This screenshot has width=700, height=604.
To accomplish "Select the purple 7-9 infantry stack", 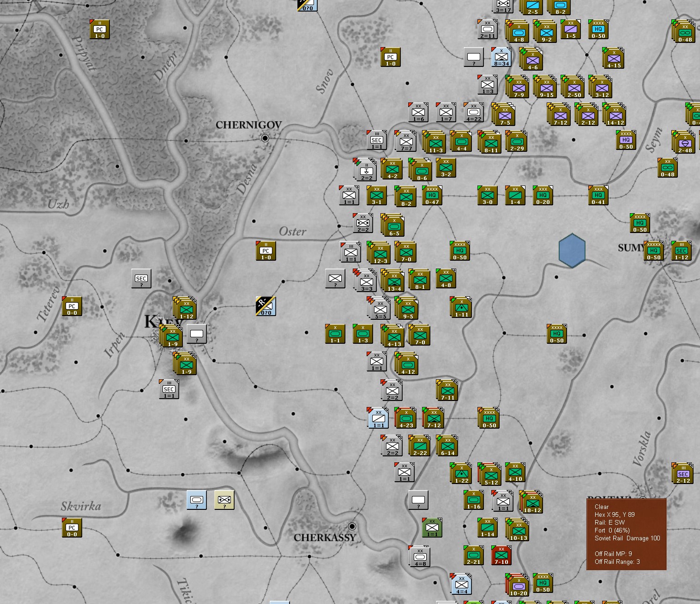I will click(518, 87).
